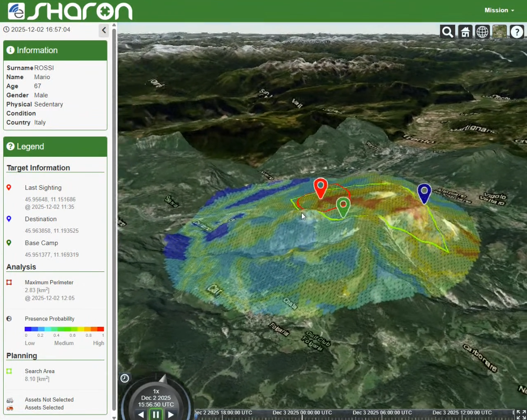Play the timeline forward
This screenshot has height=420, width=527.
pos(170,415)
